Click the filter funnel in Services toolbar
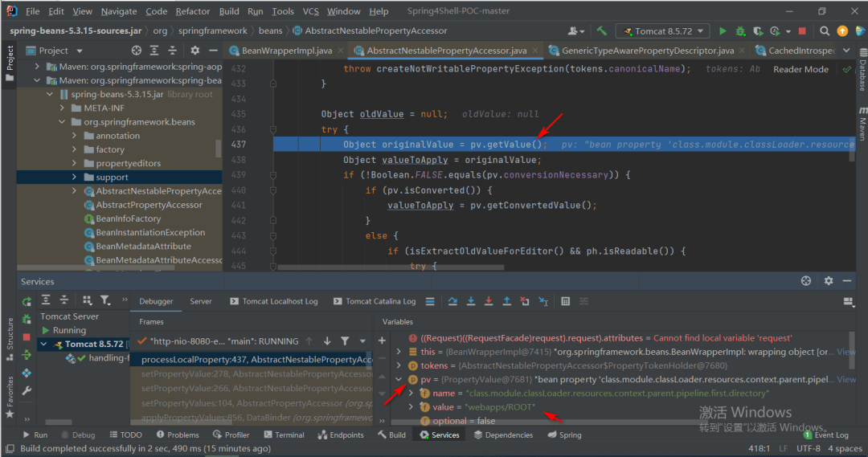 [x=104, y=300]
